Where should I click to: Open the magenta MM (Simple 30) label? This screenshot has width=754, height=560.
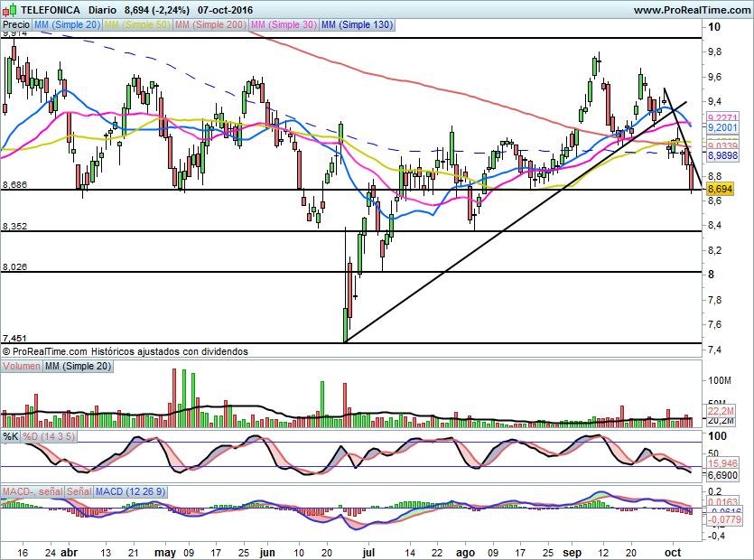click(x=284, y=24)
